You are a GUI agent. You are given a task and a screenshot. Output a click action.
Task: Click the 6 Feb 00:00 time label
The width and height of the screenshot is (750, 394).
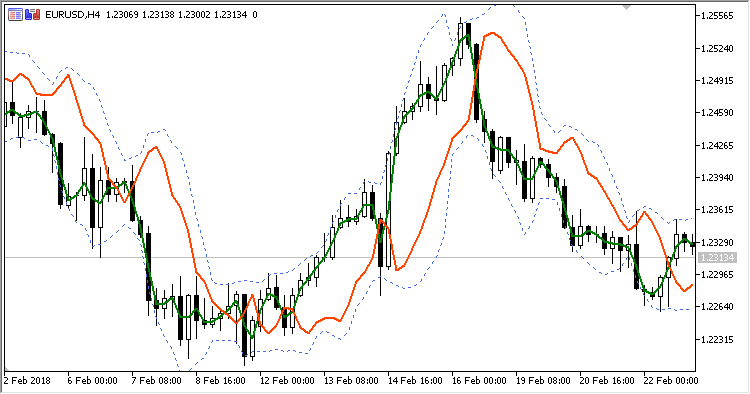(92, 381)
